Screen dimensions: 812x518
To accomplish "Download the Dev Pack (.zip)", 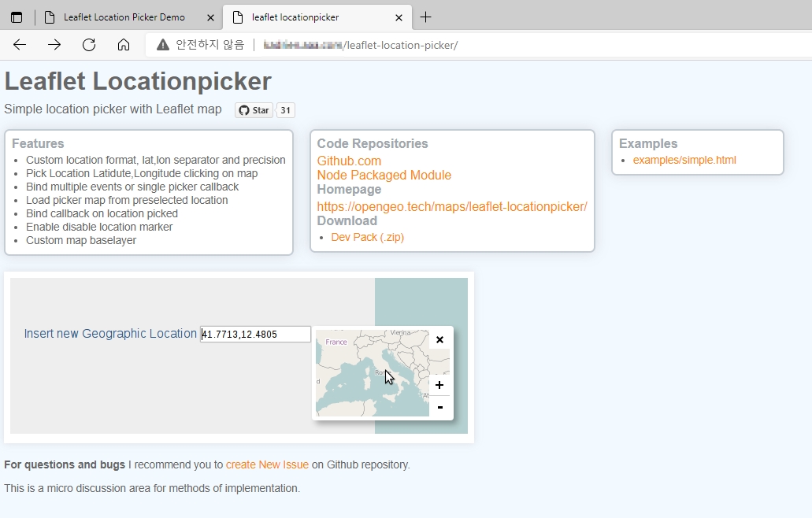I will click(x=368, y=237).
